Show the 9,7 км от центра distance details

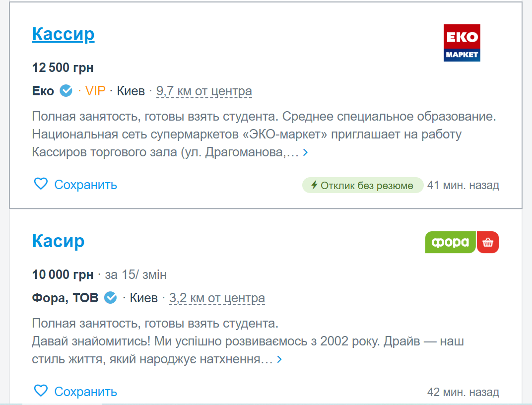click(204, 91)
